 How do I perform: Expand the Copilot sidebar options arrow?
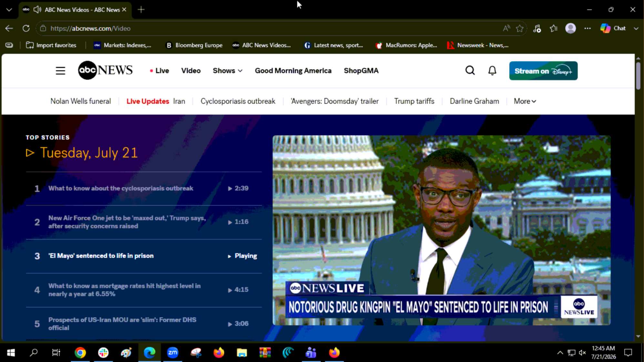(x=636, y=28)
